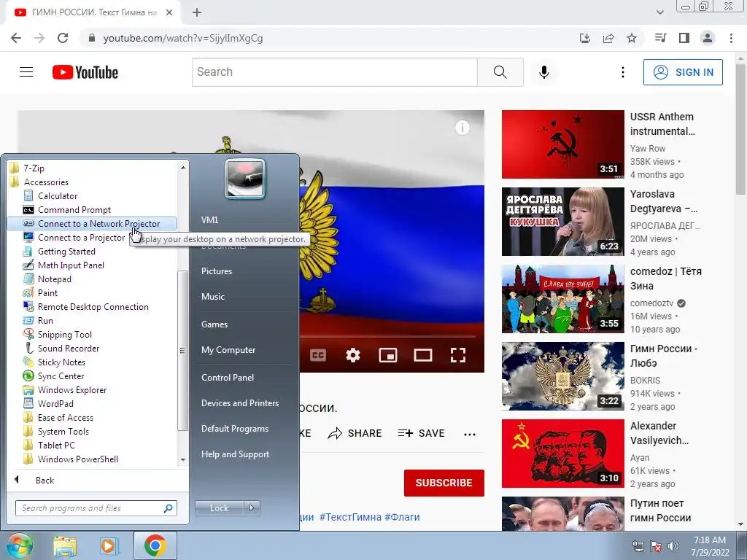Collapse the Accessories folder

39,182
